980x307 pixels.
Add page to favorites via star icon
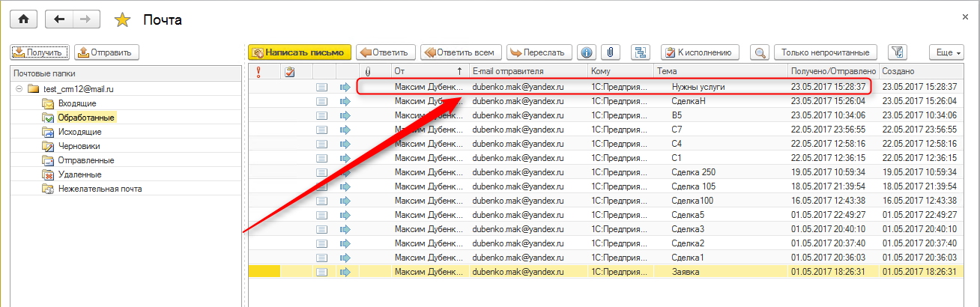121,20
